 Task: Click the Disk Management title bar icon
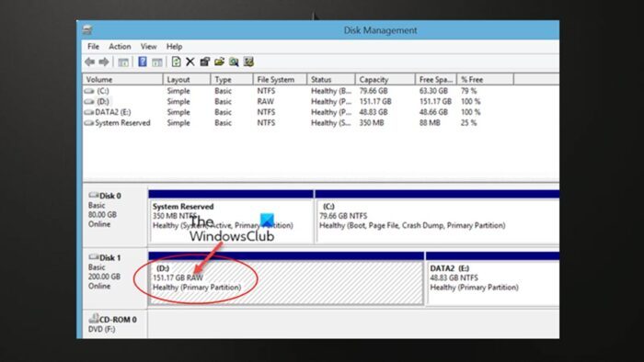pyautogui.click(x=87, y=30)
